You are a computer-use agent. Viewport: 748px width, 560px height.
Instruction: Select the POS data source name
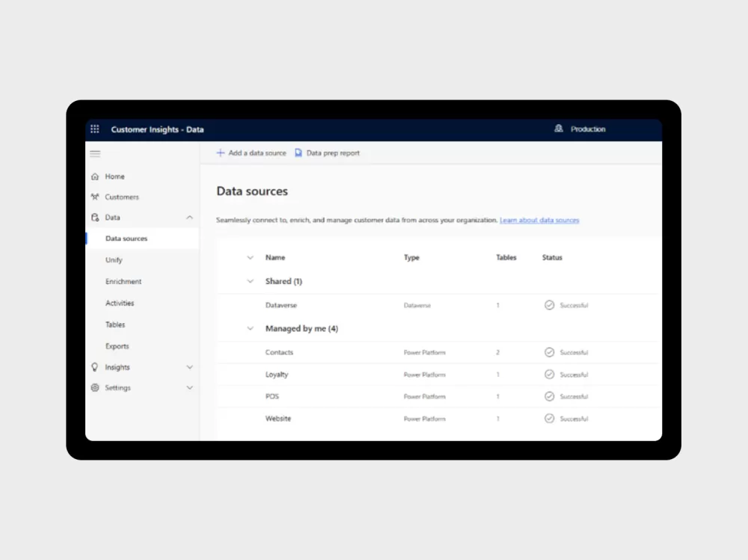click(272, 396)
